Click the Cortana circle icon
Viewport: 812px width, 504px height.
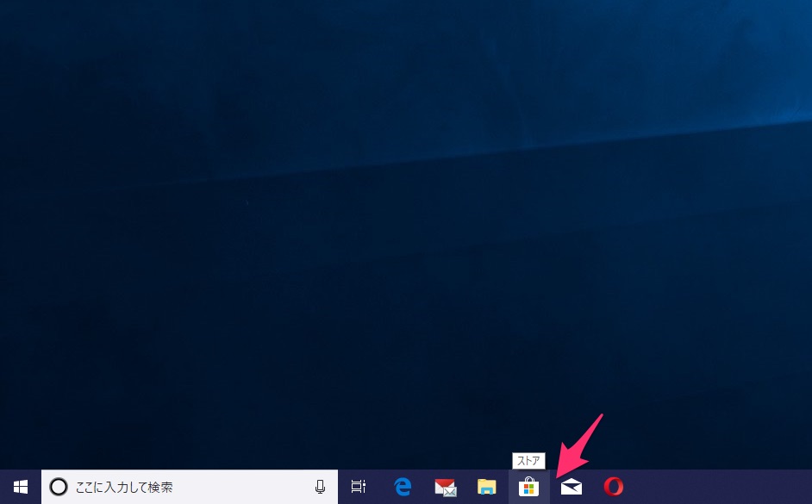58,487
